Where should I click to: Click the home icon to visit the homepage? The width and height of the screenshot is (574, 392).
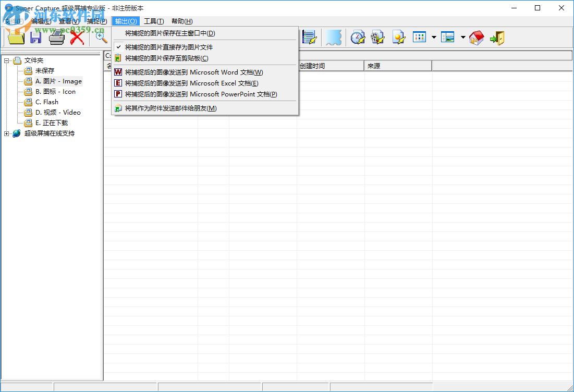pos(476,37)
